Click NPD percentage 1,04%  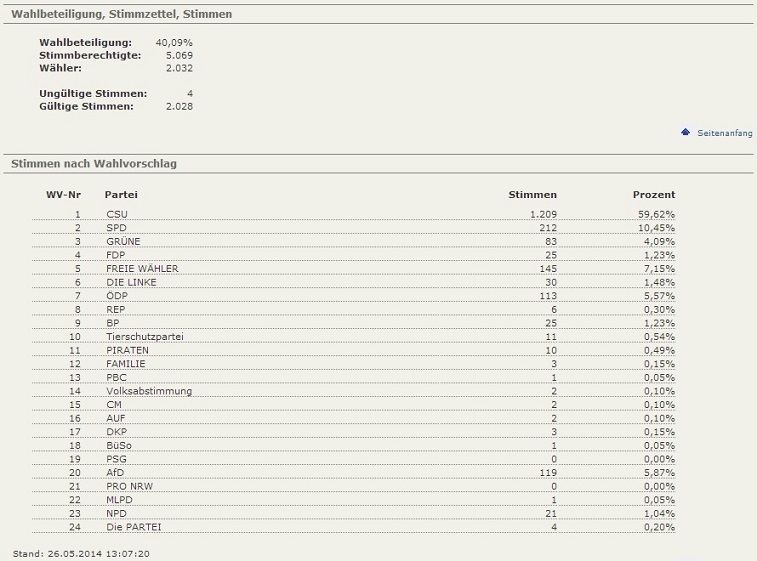659,513
